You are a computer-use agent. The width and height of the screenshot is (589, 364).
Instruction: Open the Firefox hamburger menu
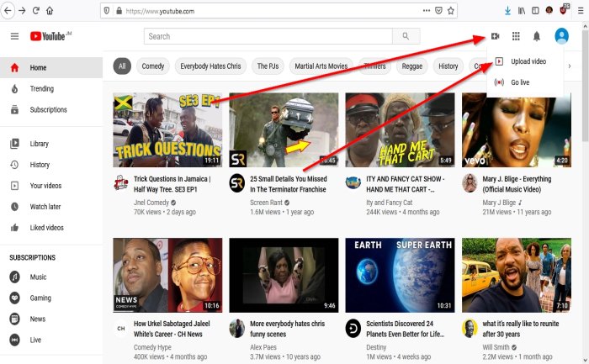pos(581,11)
